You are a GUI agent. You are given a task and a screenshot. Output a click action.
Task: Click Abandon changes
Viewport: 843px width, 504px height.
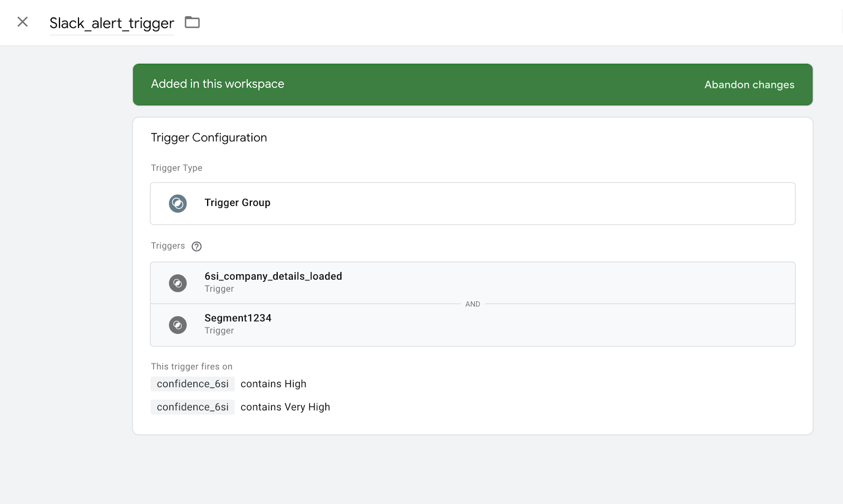[749, 85]
